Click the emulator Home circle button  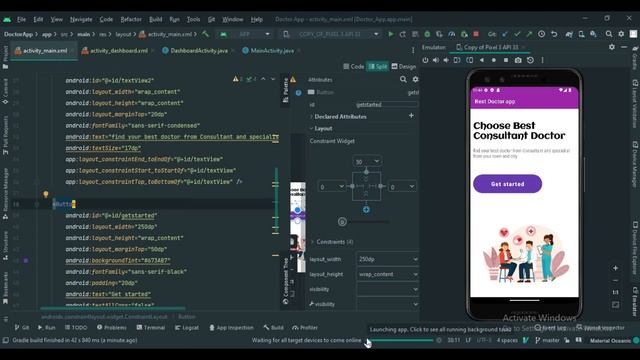coord(494,60)
